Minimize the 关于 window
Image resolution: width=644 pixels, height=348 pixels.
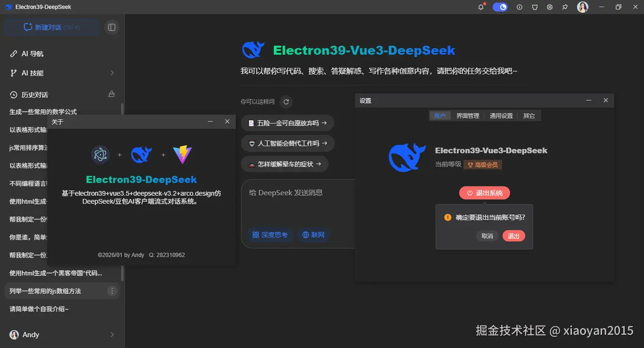(x=210, y=122)
